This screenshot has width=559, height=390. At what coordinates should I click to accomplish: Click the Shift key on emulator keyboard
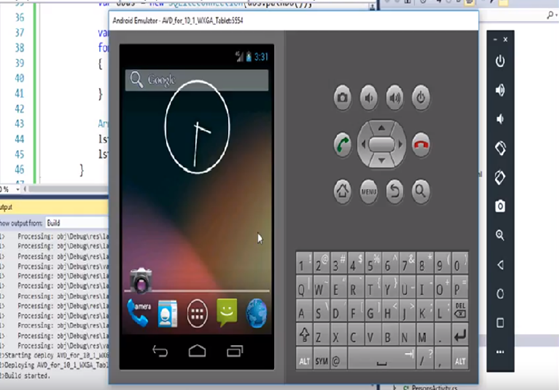304,335
